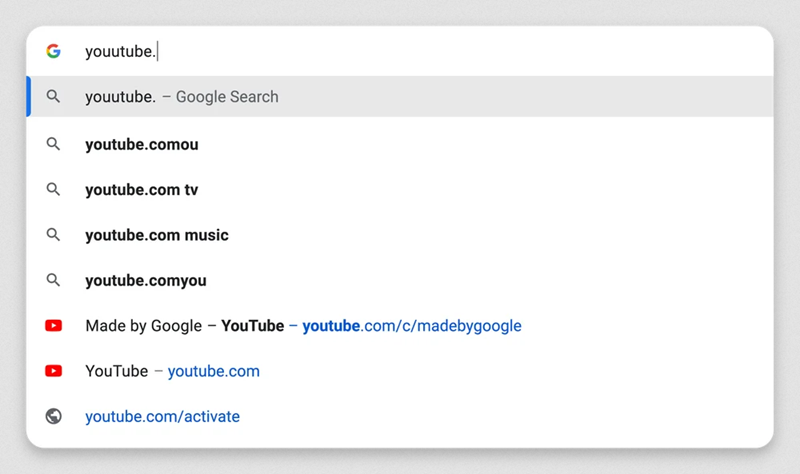Pick the 'youtube.com music' suggestion
Image resolution: width=800 pixels, height=474 pixels.
click(x=157, y=235)
